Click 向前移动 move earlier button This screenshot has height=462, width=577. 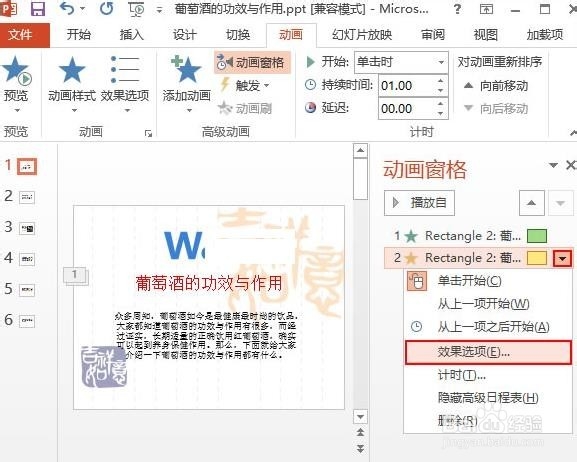495,86
